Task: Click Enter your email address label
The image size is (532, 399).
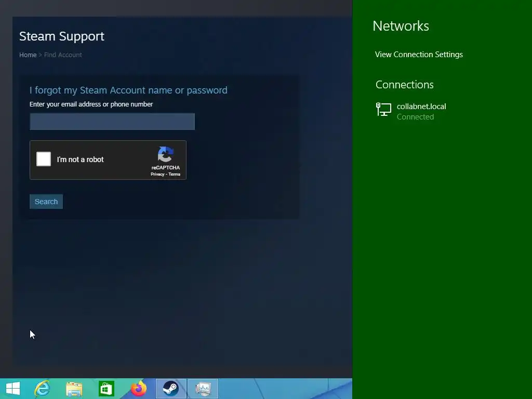Action: pyautogui.click(x=91, y=104)
